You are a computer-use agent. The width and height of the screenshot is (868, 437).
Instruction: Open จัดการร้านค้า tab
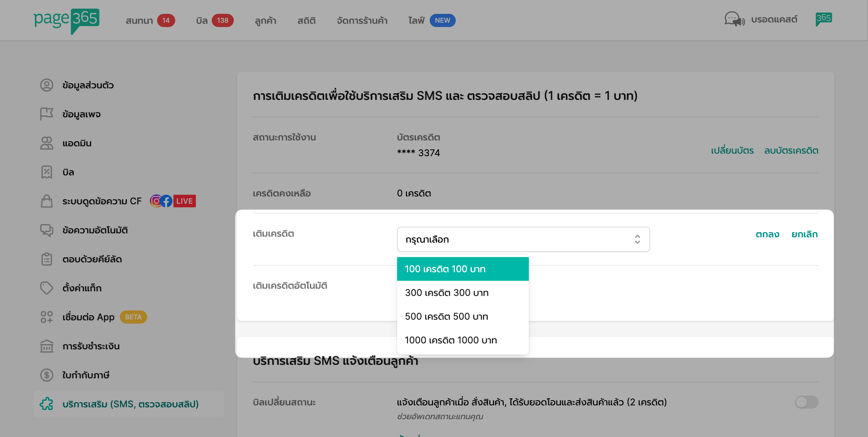click(x=362, y=20)
